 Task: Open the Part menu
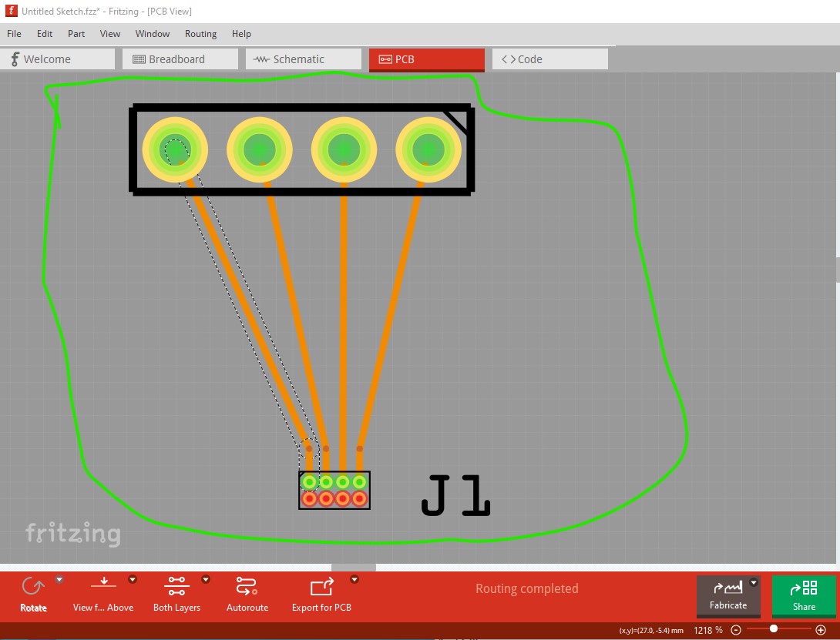point(76,34)
